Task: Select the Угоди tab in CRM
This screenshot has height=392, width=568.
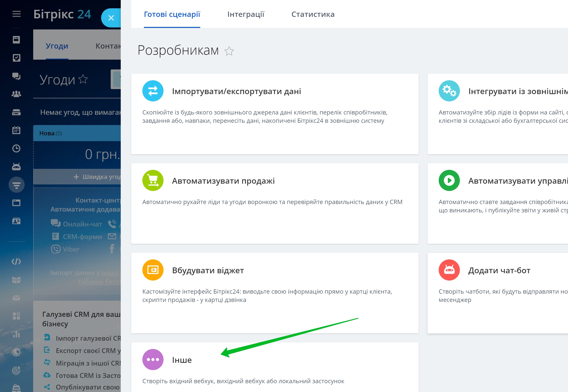Action: (57, 46)
